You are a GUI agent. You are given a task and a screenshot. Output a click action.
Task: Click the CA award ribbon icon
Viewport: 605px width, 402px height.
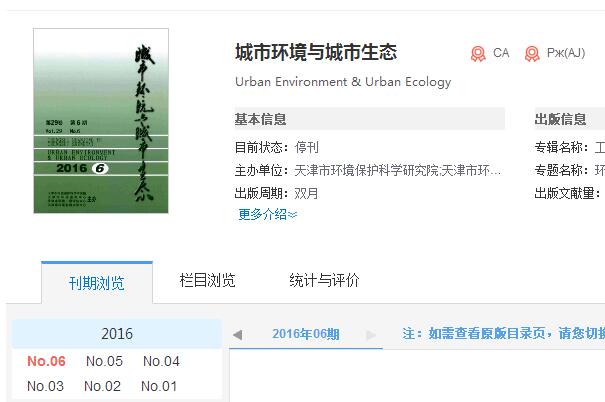[x=478, y=54]
